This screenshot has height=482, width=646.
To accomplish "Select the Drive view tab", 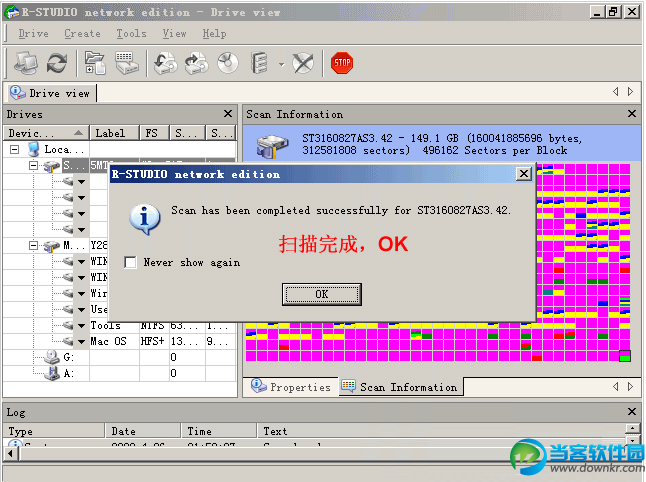I will click(x=50, y=93).
